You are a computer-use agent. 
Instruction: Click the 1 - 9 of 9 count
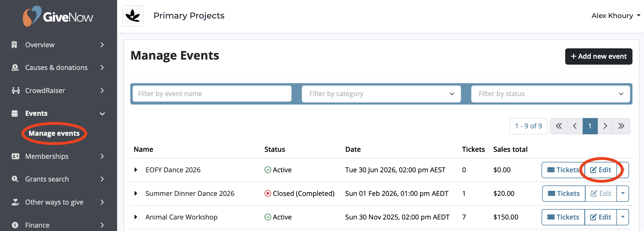528,126
